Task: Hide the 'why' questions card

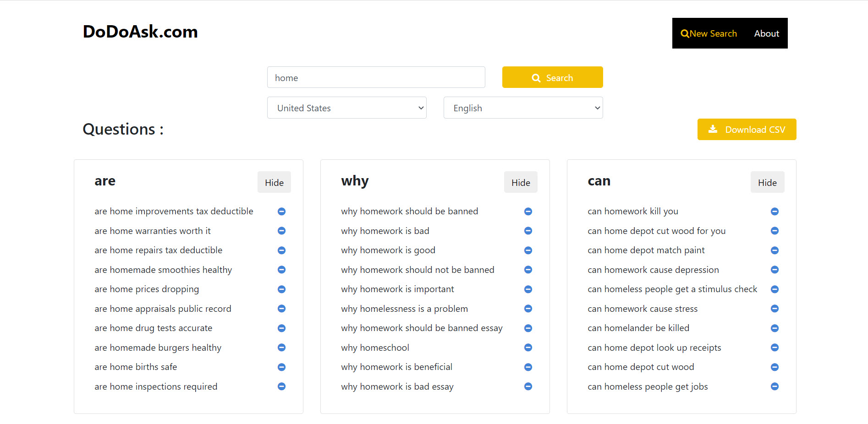Action: pos(521,182)
